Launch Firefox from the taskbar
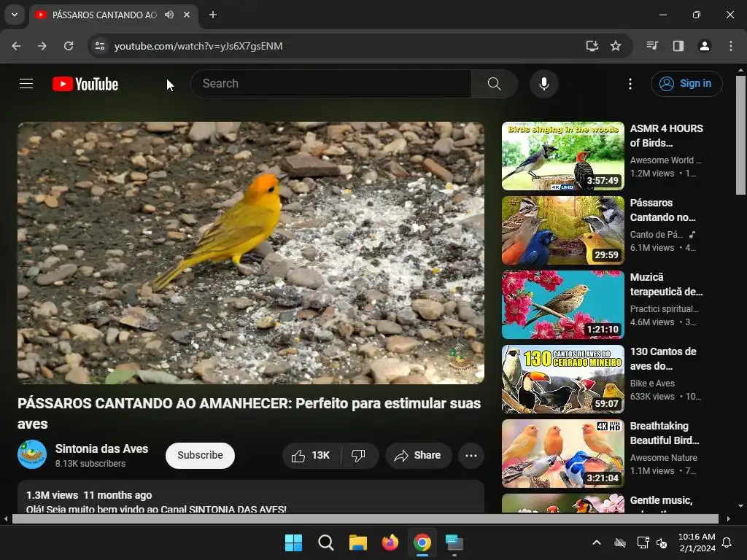This screenshot has width=747, height=560. point(390,542)
